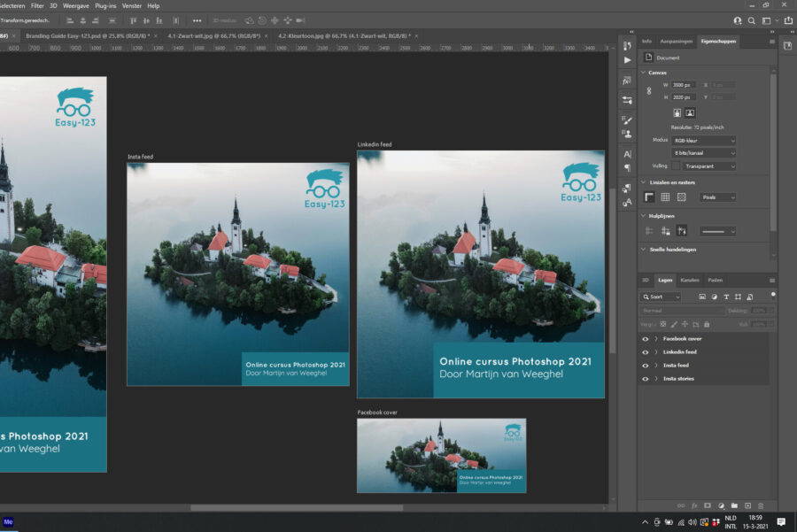Toggle the layer filtering switch
797x532 pixels.
pos(773,294)
